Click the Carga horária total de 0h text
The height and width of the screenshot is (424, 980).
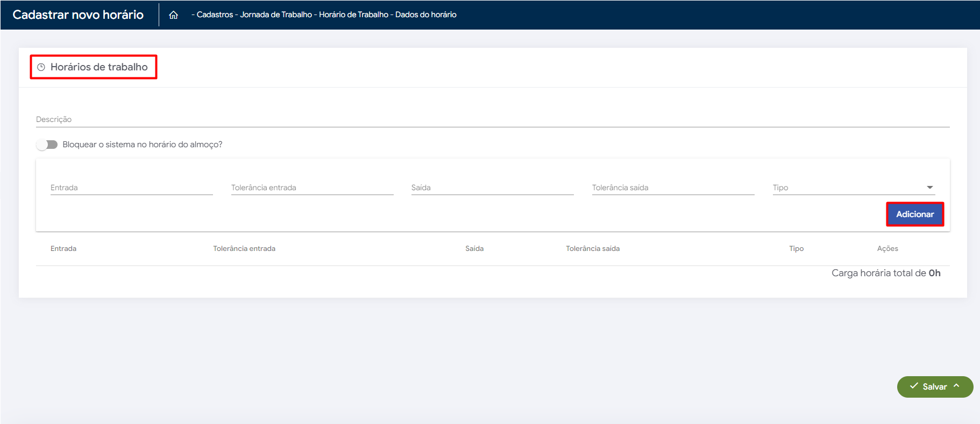click(x=886, y=273)
